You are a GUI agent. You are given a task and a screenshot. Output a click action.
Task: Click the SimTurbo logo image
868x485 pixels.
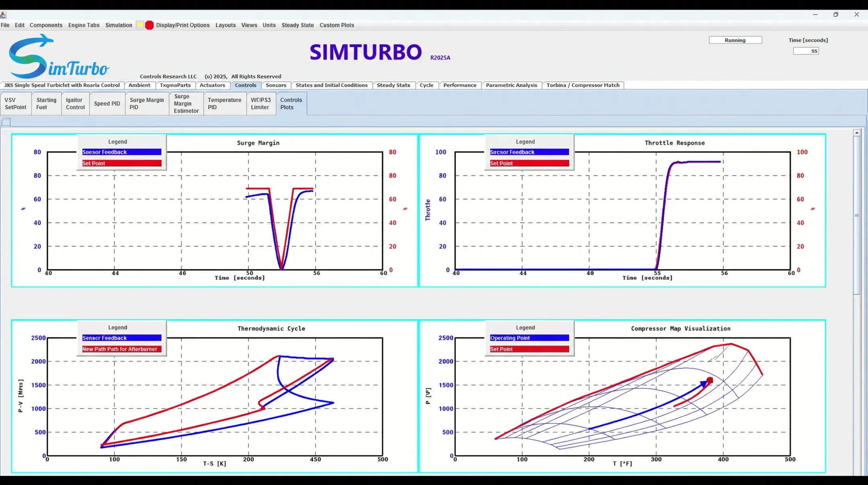click(x=59, y=57)
